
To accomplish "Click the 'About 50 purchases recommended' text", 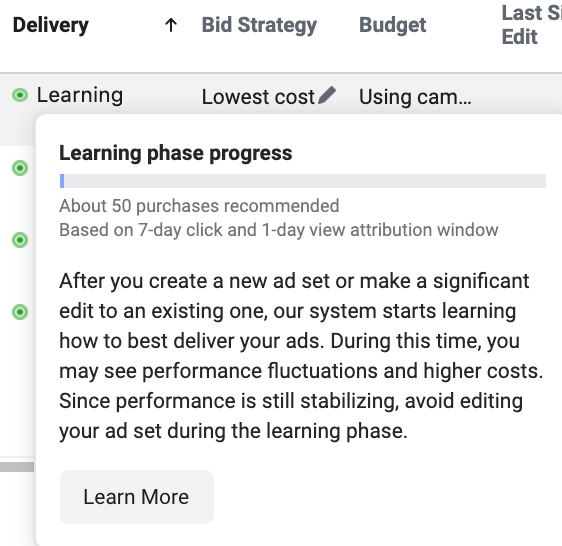I will (x=199, y=206).
